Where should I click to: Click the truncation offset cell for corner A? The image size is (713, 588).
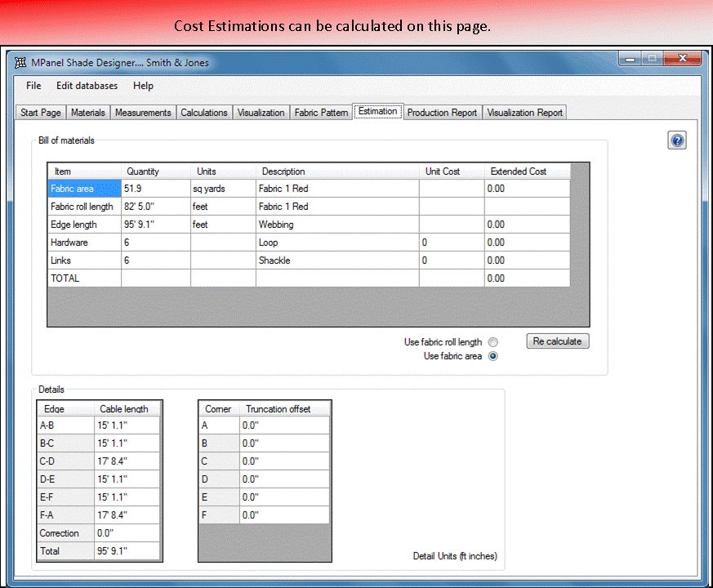pos(284,425)
